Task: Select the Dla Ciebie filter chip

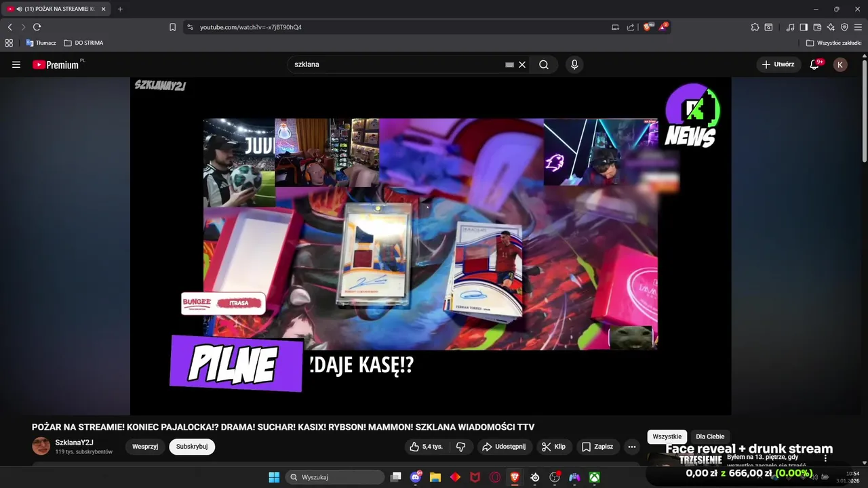Action: 710,436
